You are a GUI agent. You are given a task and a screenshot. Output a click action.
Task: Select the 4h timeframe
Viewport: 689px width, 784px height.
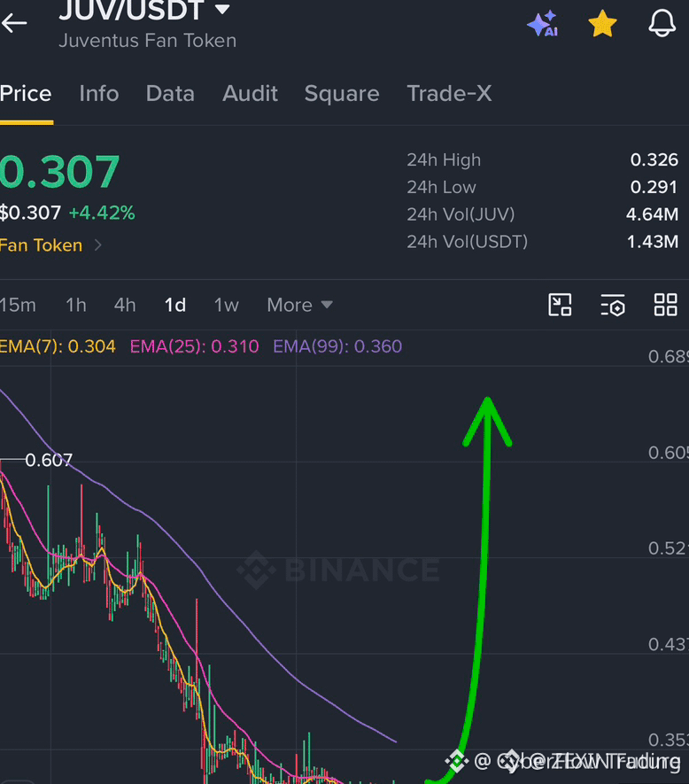pyautogui.click(x=125, y=305)
